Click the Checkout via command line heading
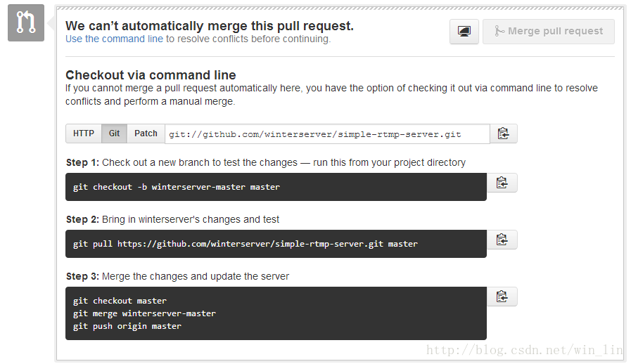This screenshot has height=364, width=631. (151, 75)
